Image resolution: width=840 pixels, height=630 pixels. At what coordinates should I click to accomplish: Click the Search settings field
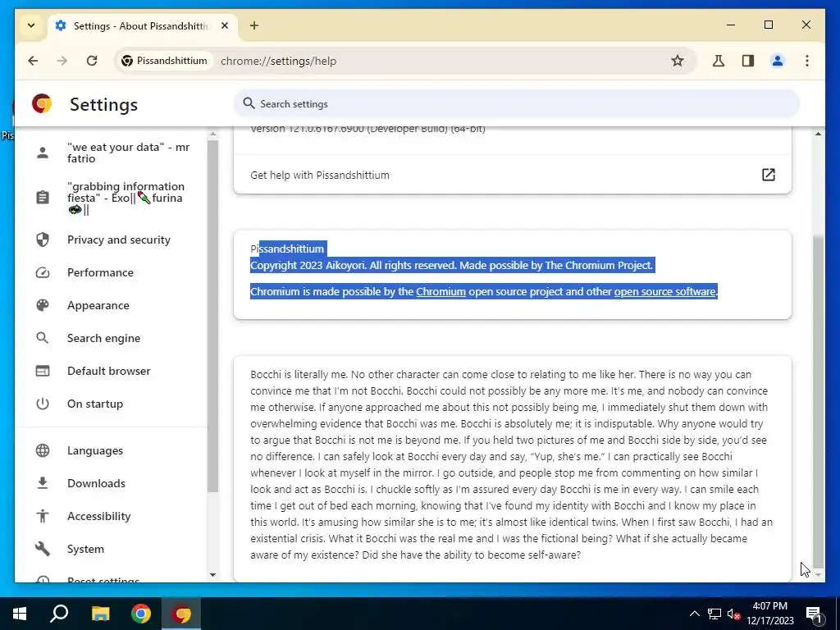[x=517, y=104]
